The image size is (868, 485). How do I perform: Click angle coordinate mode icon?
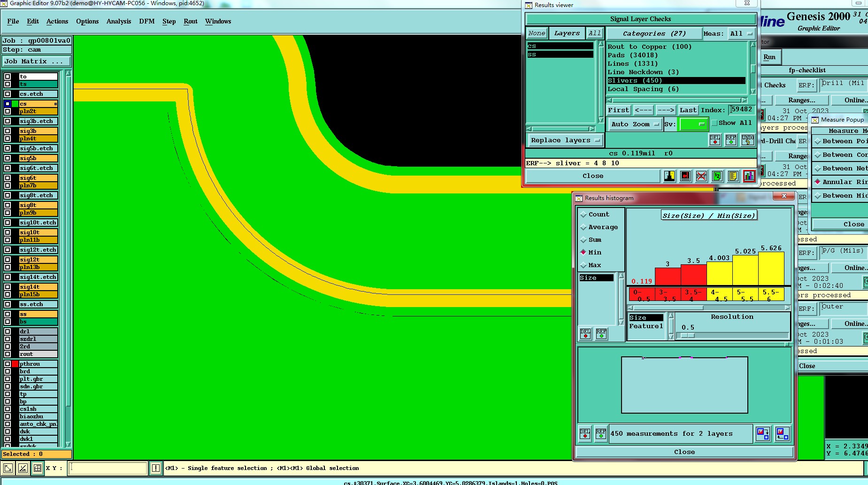pos(23,468)
